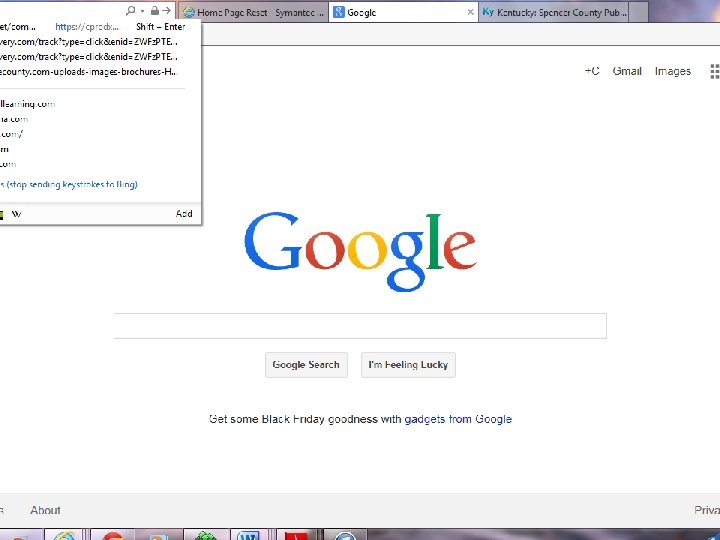
Task: Click the security lock icon in address bar
Action: [x=155, y=10]
